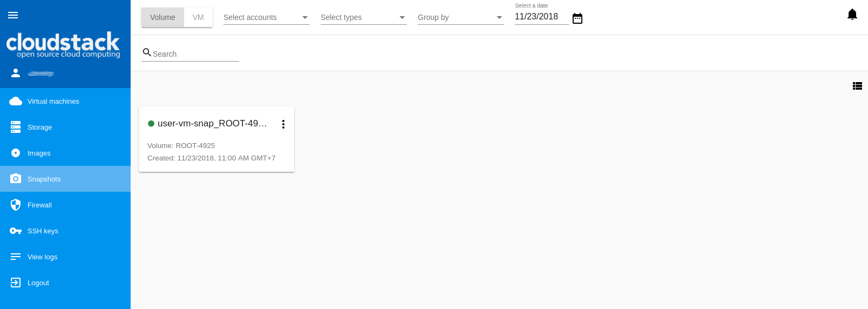Open the hamburger menu icon
This screenshot has width=868, height=309.
(x=13, y=15)
